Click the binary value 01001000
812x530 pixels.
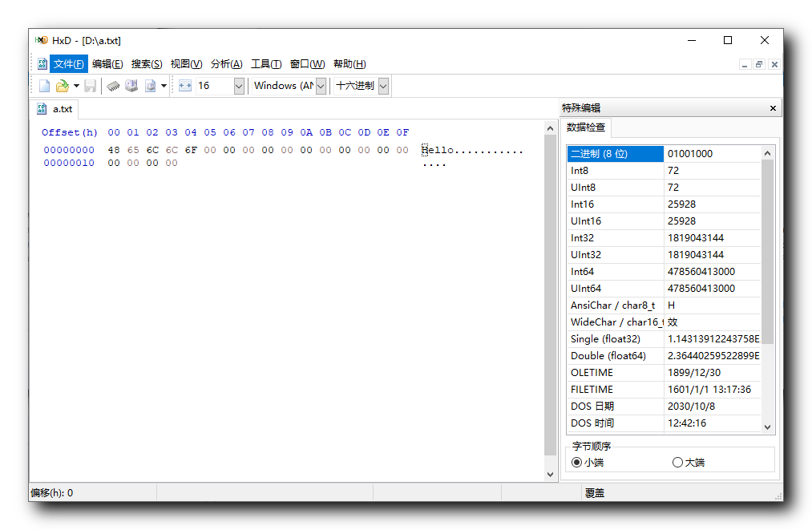click(690, 154)
